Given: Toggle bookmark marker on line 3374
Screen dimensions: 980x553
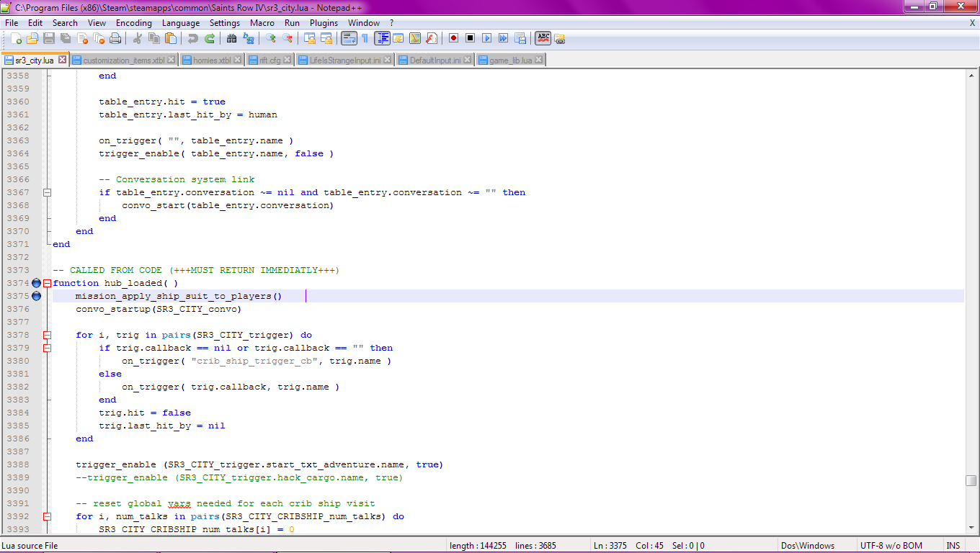Looking at the screenshot, I should pos(36,283).
